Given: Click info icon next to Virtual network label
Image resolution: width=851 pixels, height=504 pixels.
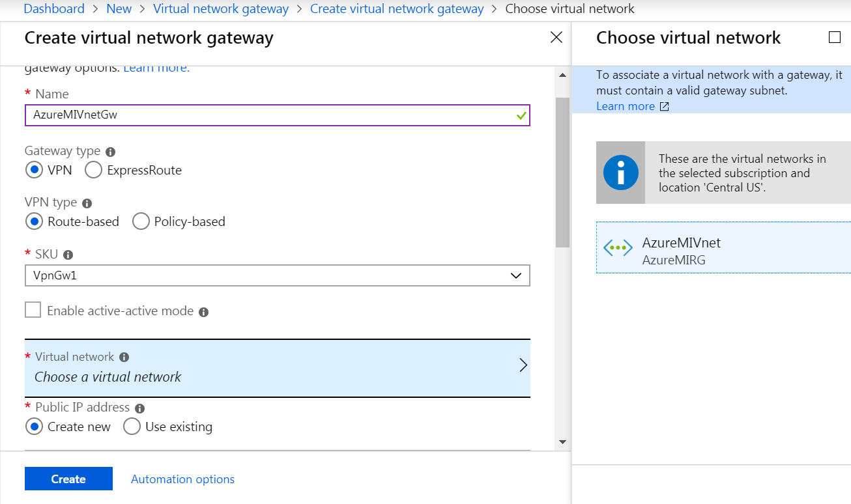Looking at the screenshot, I should (124, 357).
